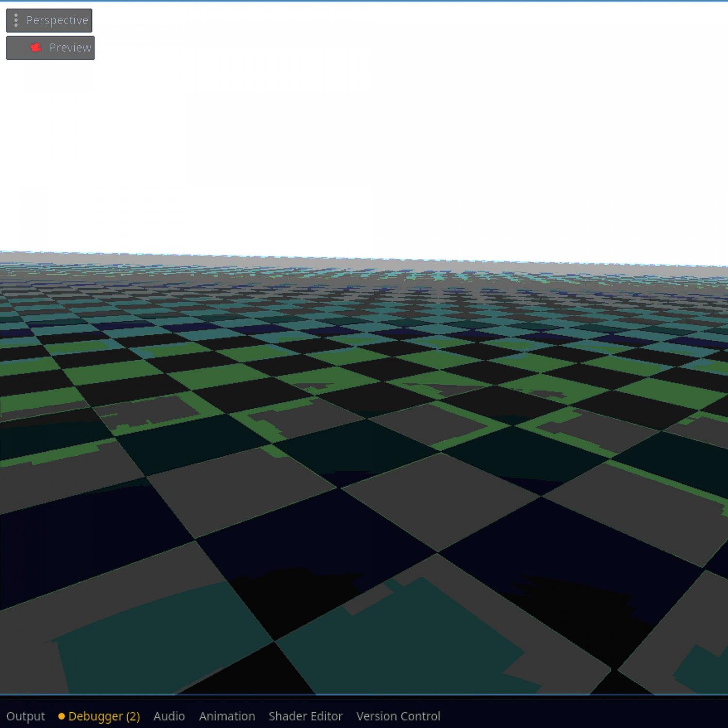Open the Debugger (2) panel
The image size is (728, 728).
104,716
